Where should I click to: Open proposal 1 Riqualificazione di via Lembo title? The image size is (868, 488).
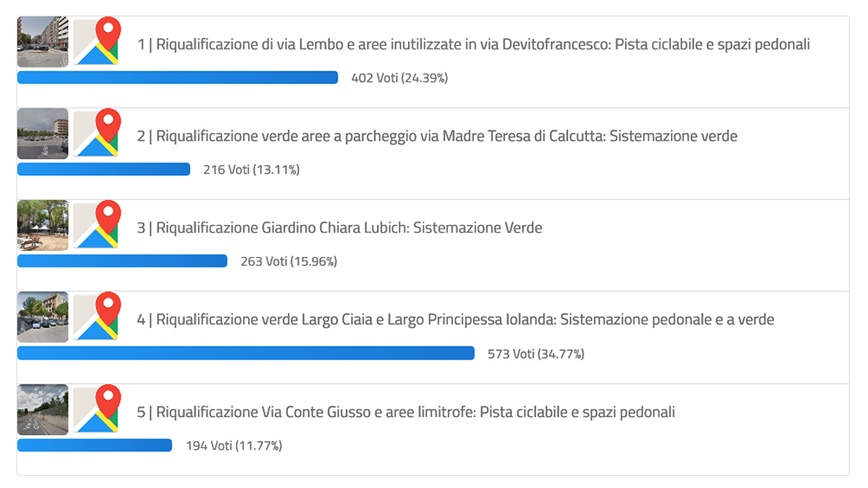click(x=473, y=44)
